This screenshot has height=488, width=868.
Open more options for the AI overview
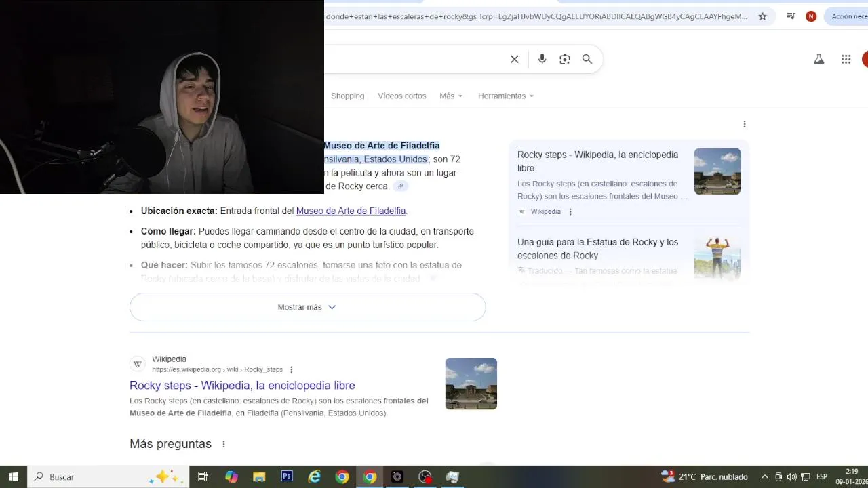(745, 124)
